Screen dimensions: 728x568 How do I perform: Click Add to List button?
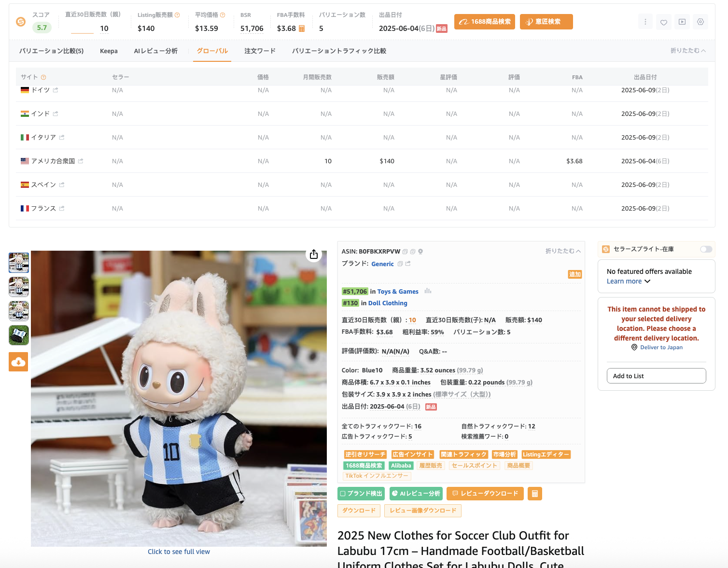(657, 376)
